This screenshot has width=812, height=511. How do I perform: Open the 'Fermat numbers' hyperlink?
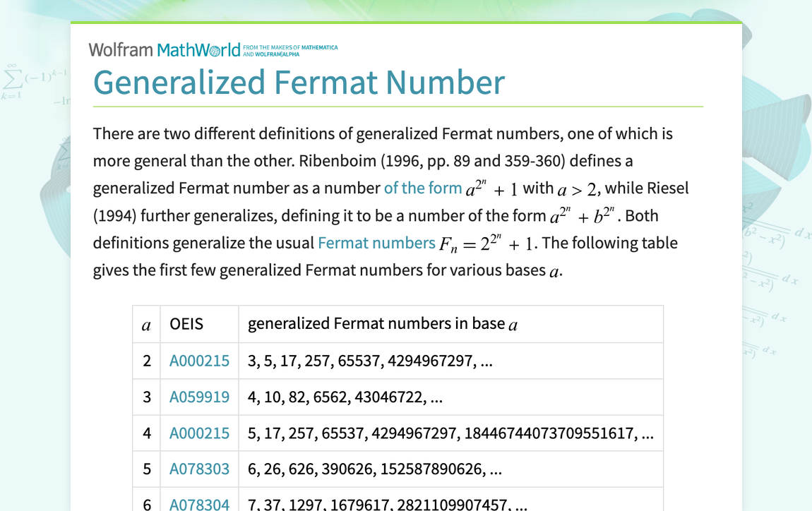(x=376, y=242)
